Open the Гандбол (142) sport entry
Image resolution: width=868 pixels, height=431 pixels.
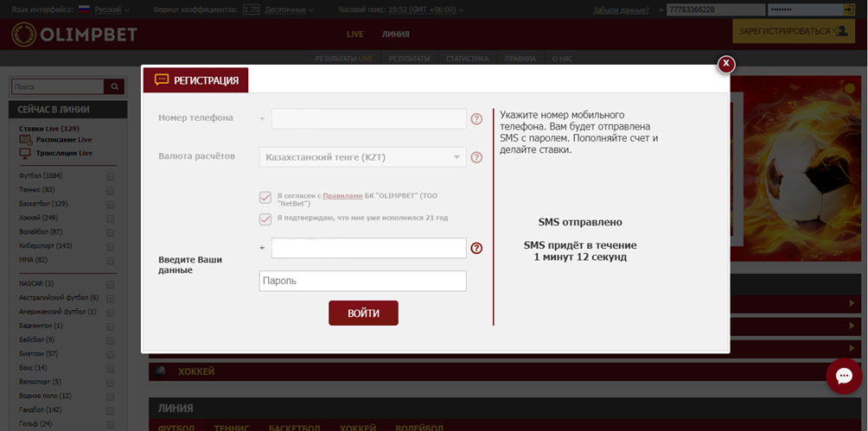click(41, 410)
